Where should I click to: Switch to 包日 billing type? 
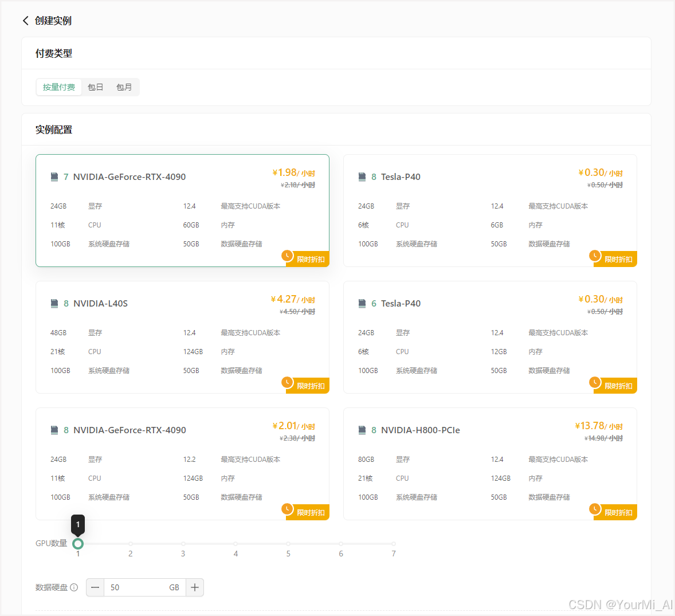(x=96, y=87)
